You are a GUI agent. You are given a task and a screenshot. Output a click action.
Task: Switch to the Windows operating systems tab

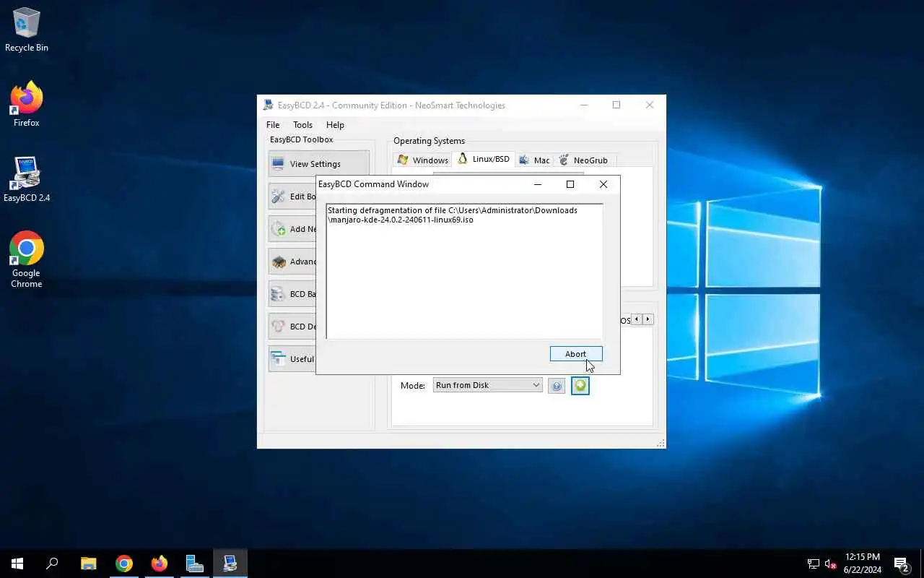[x=423, y=160]
